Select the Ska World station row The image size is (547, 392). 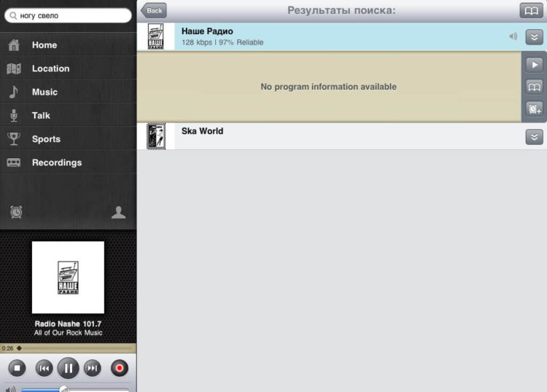(x=341, y=136)
